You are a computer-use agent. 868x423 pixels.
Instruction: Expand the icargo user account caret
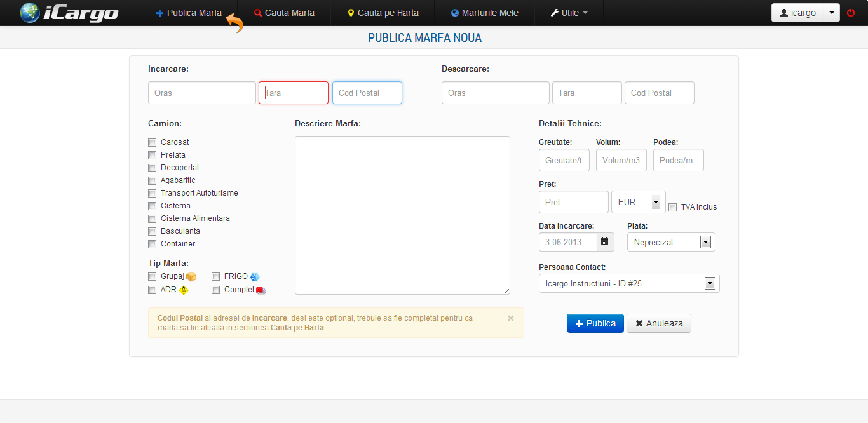coord(831,13)
